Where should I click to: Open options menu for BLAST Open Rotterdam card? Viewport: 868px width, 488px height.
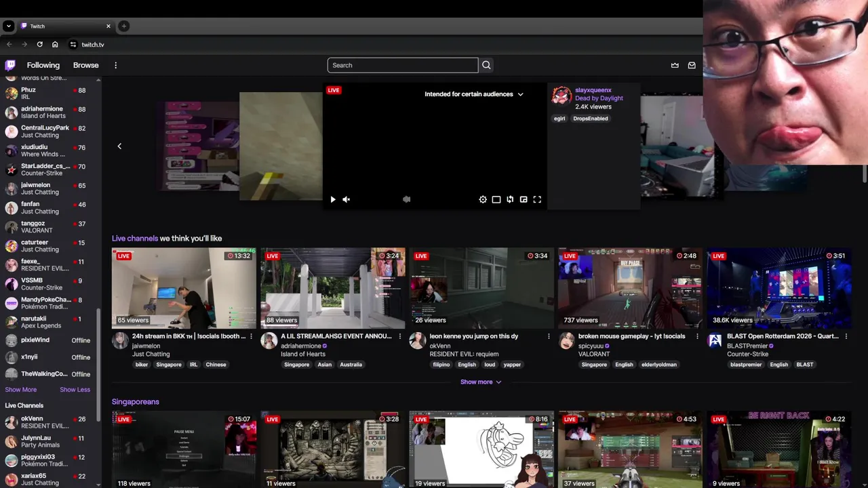846,336
